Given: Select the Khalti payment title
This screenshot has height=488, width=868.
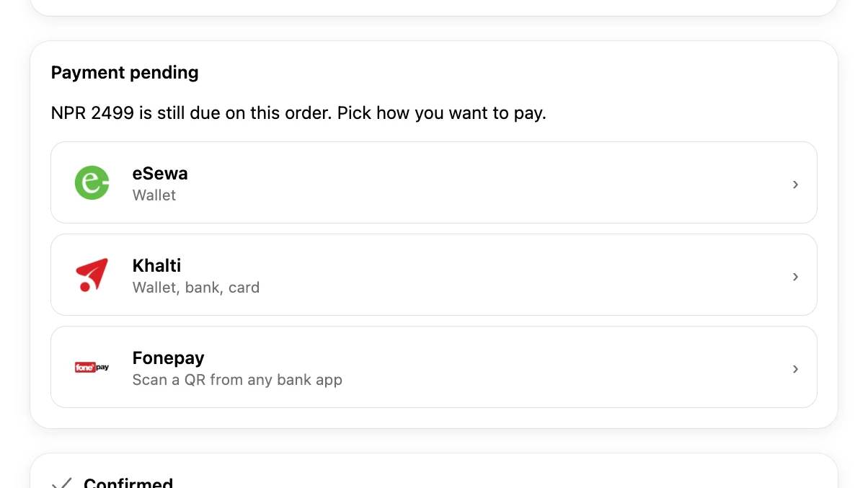Looking at the screenshot, I should click(156, 266).
